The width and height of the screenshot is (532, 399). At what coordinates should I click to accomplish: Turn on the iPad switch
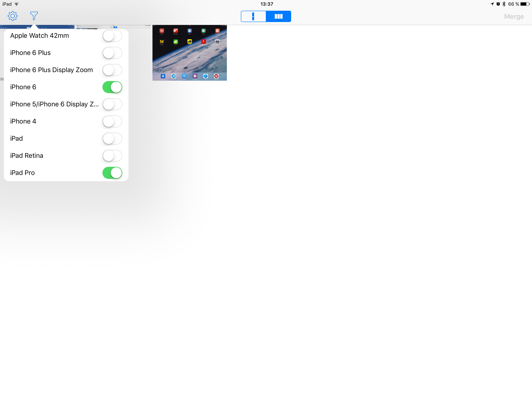112,138
